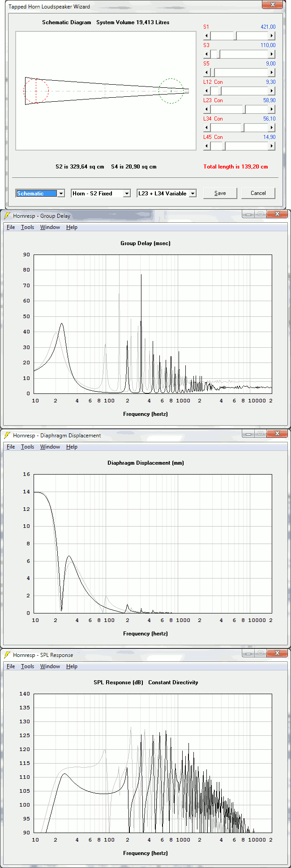Click right arrow of S3 slider
The height and width of the screenshot is (868, 291).
272,54
